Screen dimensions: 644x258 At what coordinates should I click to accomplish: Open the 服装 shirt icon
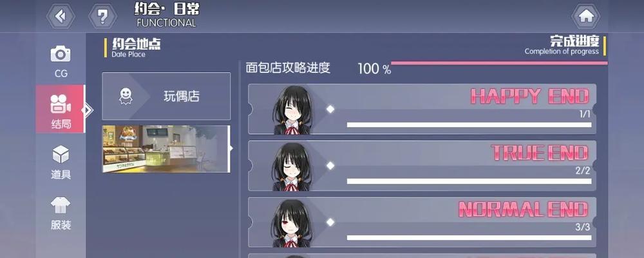tap(61, 205)
